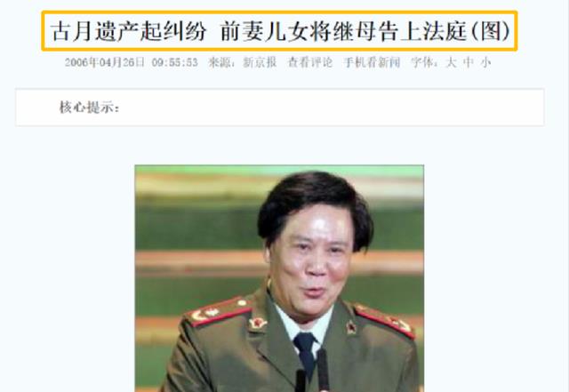Open the 查看评论 link
Screen dimensions: 569x392
[x=310, y=62]
